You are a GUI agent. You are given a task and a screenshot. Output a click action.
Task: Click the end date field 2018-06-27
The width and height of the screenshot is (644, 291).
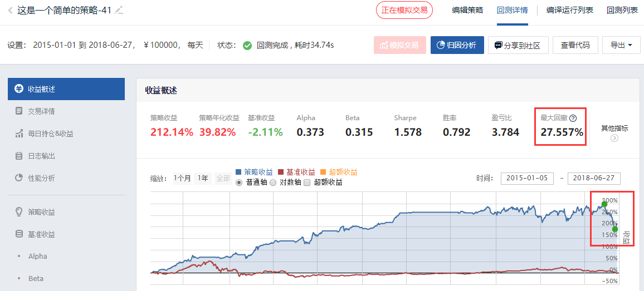(x=594, y=179)
